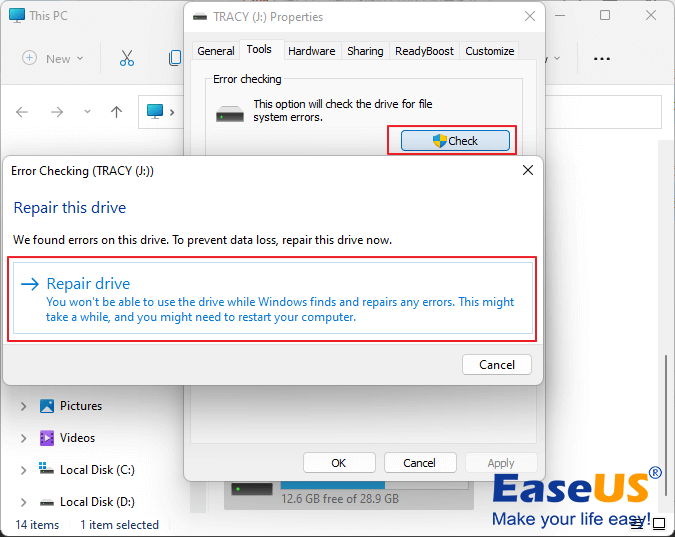This screenshot has height=537, width=675.
Task: Open the General tab
Action: pos(216,51)
